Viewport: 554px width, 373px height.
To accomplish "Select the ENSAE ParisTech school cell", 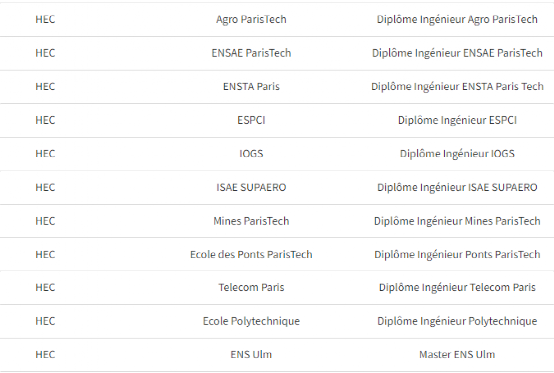I will [x=251, y=53].
